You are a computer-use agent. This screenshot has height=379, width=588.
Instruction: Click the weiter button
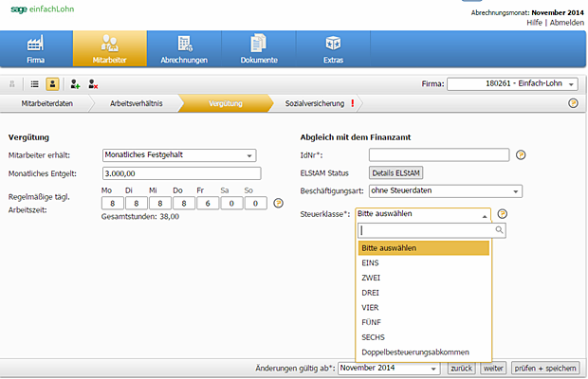point(493,369)
